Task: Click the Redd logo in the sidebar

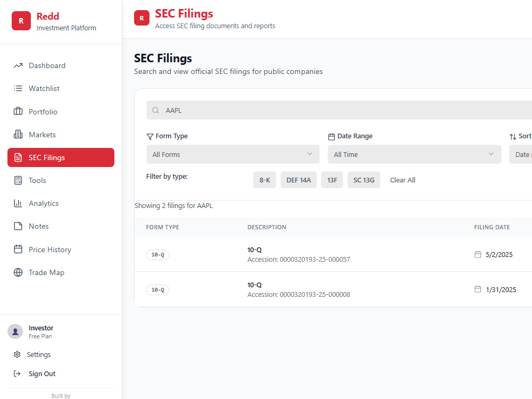Action: coord(21,21)
